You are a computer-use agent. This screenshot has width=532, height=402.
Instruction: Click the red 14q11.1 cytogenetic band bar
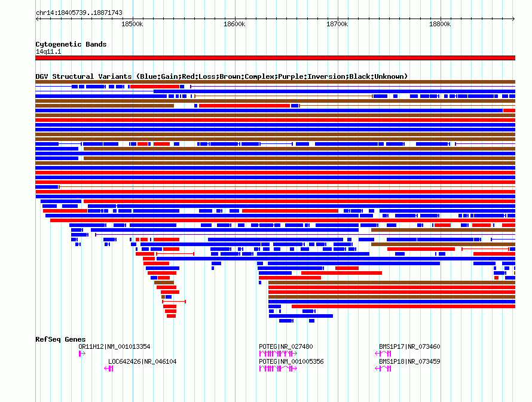point(275,58)
